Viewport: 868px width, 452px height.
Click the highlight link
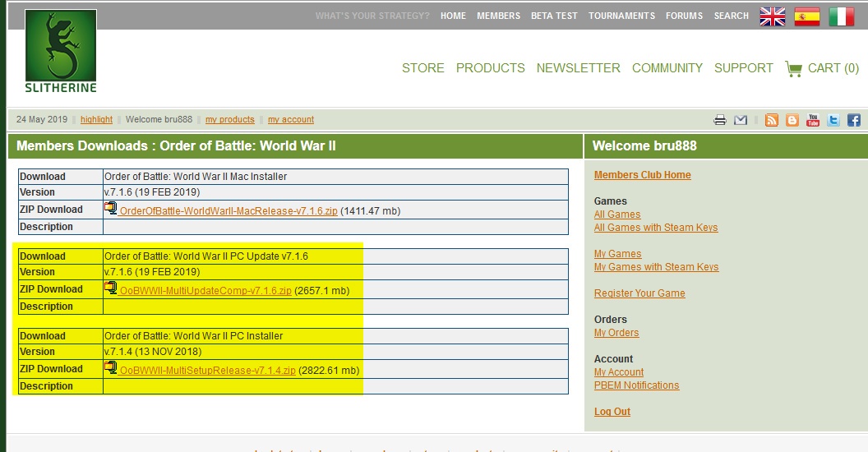96,119
